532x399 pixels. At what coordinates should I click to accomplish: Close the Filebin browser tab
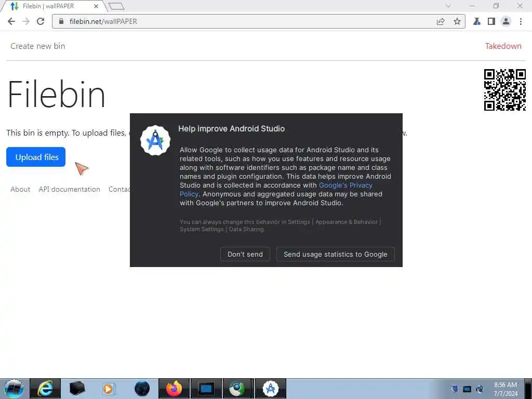96,6
